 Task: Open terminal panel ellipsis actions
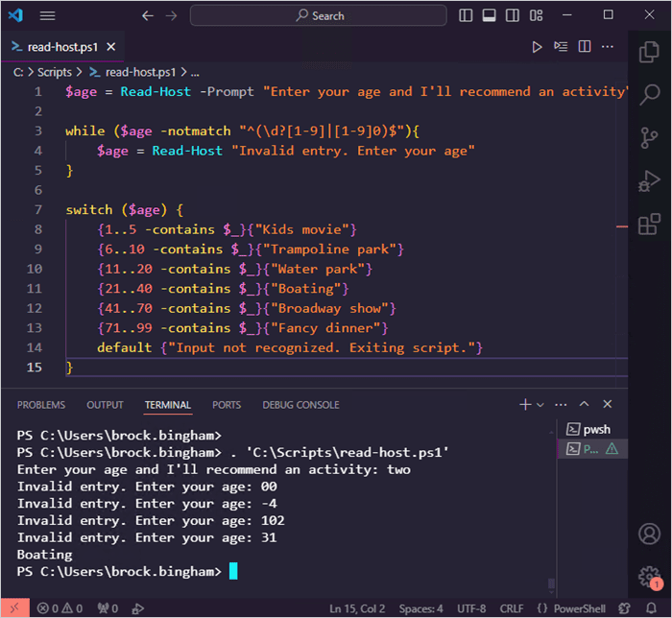click(x=561, y=405)
